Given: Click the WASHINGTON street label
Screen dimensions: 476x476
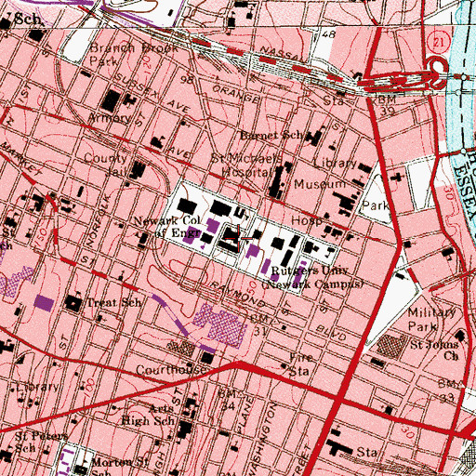Looking at the screenshot, I should click(x=263, y=438).
